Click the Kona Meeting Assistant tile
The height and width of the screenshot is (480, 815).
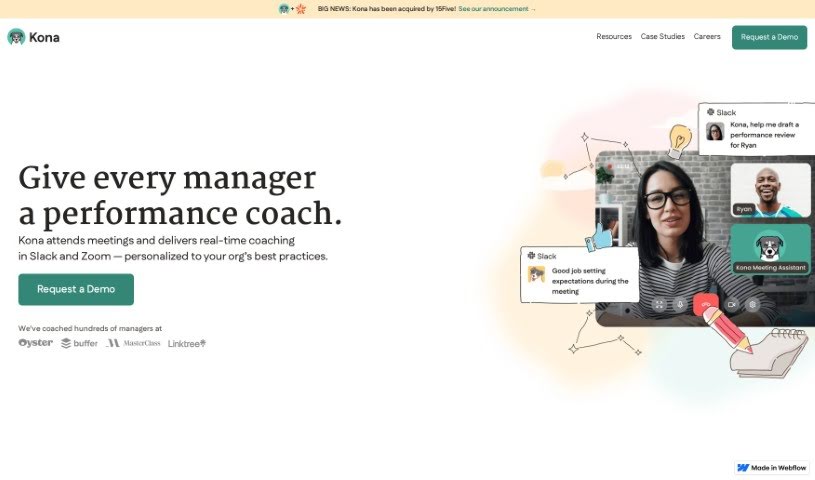pos(770,249)
